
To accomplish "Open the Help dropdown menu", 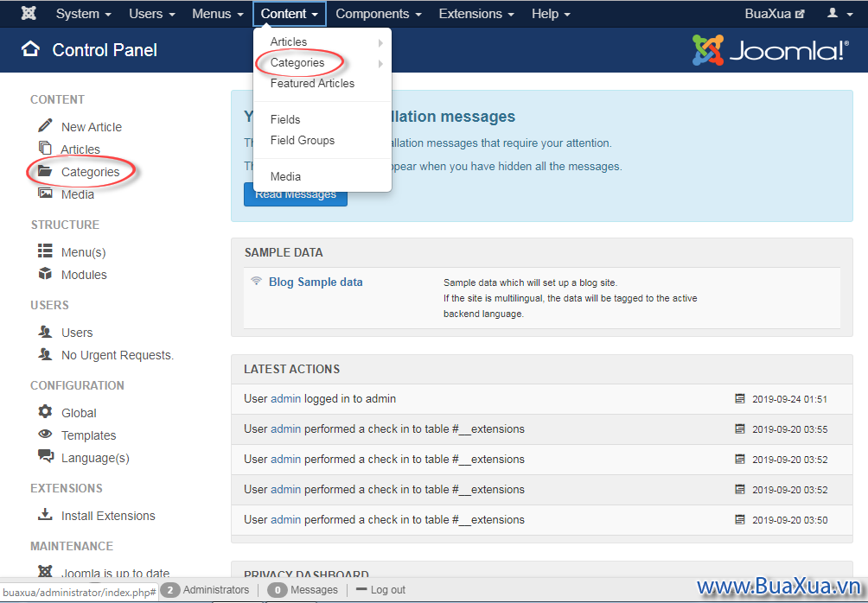I will coord(551,13).
